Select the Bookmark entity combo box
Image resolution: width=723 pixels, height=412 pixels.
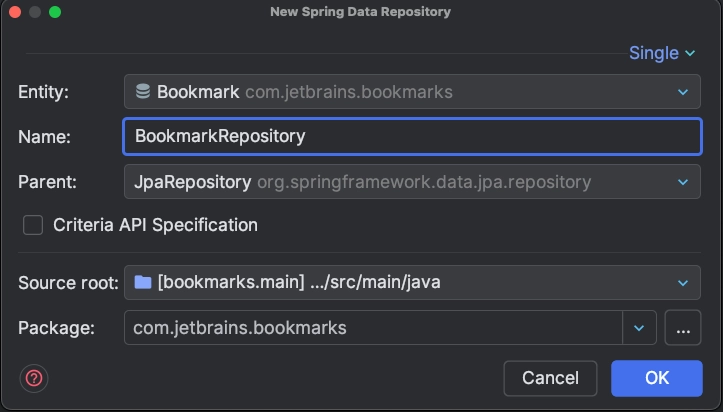[412, 92]
